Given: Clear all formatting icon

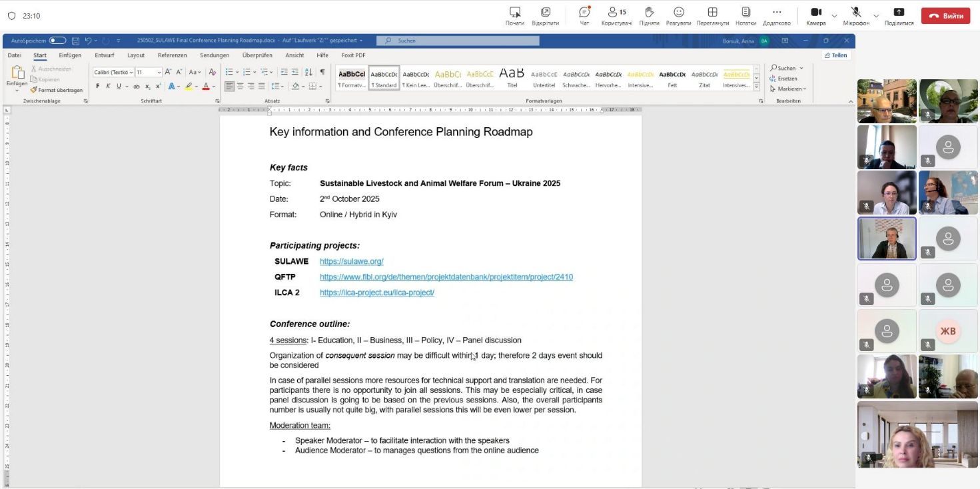Looking at the screenshot, I should tap(213, 72).
